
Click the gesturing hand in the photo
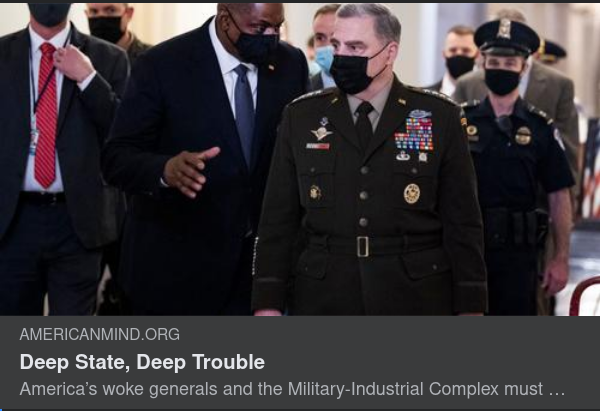pyautogui.click(x=190, y=168)
